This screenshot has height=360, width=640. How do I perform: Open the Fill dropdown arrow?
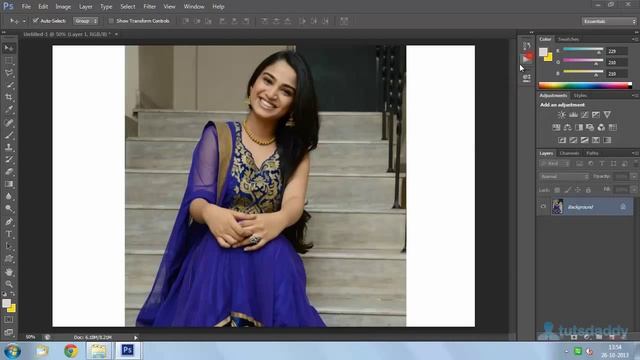[633, 189]
